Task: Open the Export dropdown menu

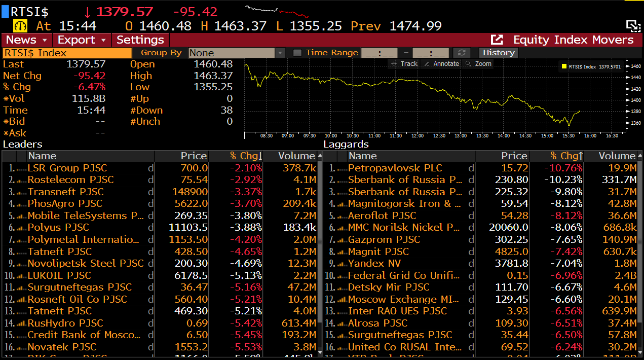Action: pos(82,40)
